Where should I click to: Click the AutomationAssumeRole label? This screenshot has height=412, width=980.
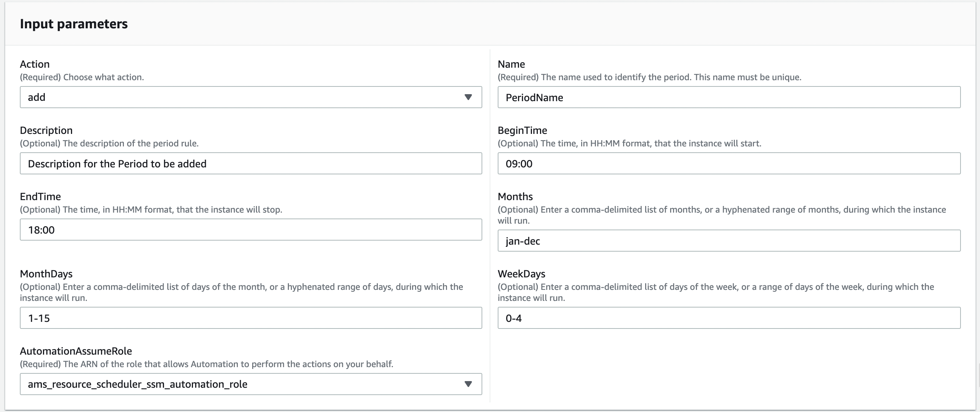click(76, 351)
